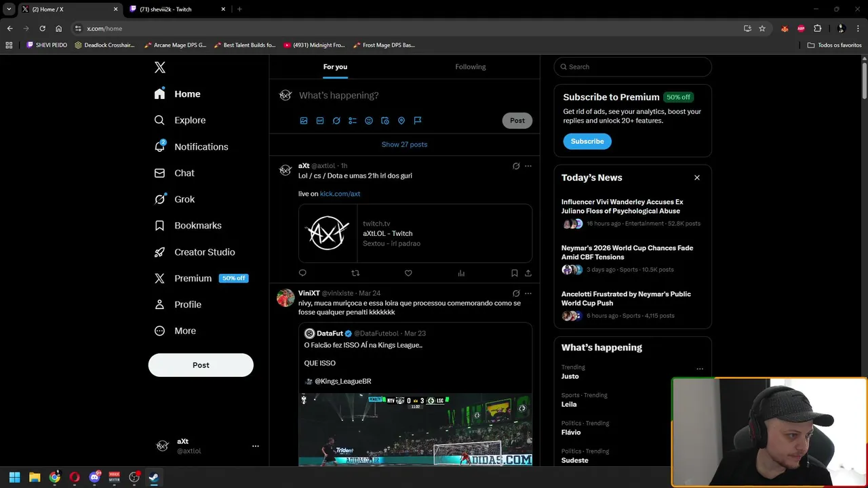868x488 pixels.
Task: Reload the page in browser toolbar
Action: (42, 28)
